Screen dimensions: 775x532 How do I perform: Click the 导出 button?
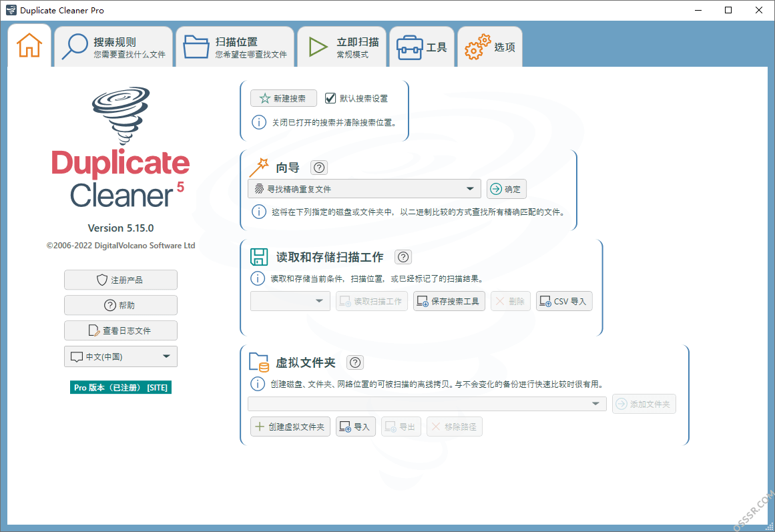tap(401, 427)
